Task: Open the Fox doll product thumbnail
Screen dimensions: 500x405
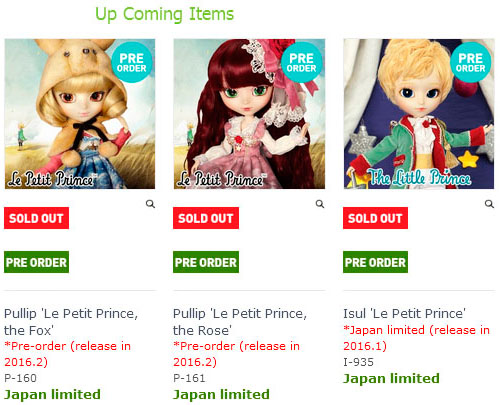Action: pyautogui.click(x=80, y=114)
